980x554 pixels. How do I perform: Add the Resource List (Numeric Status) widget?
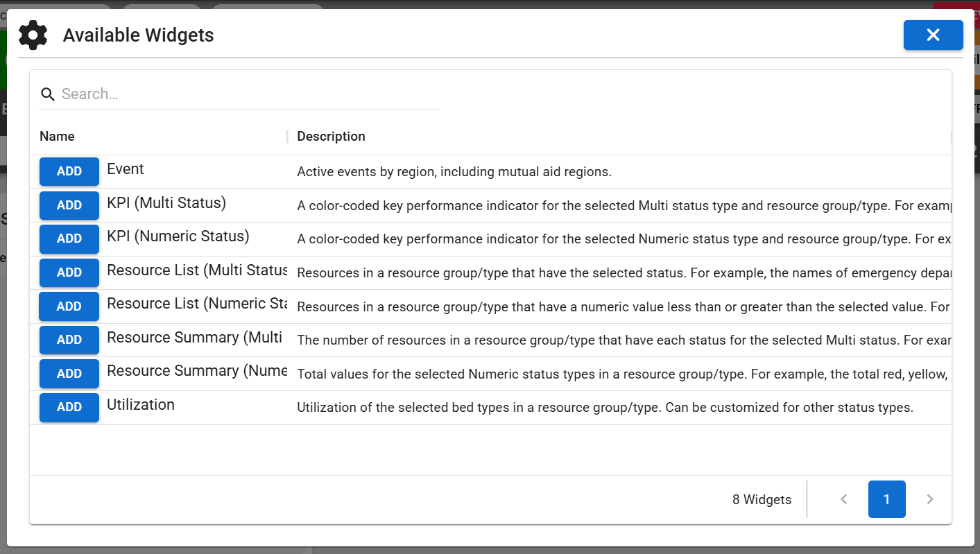tap(69, 306)
